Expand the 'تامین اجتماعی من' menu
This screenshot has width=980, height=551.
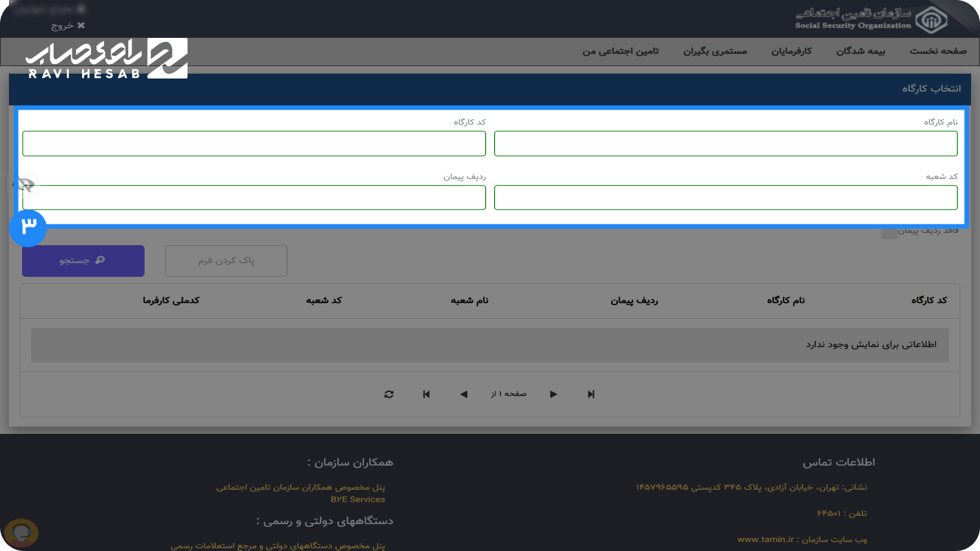[620, 52]
